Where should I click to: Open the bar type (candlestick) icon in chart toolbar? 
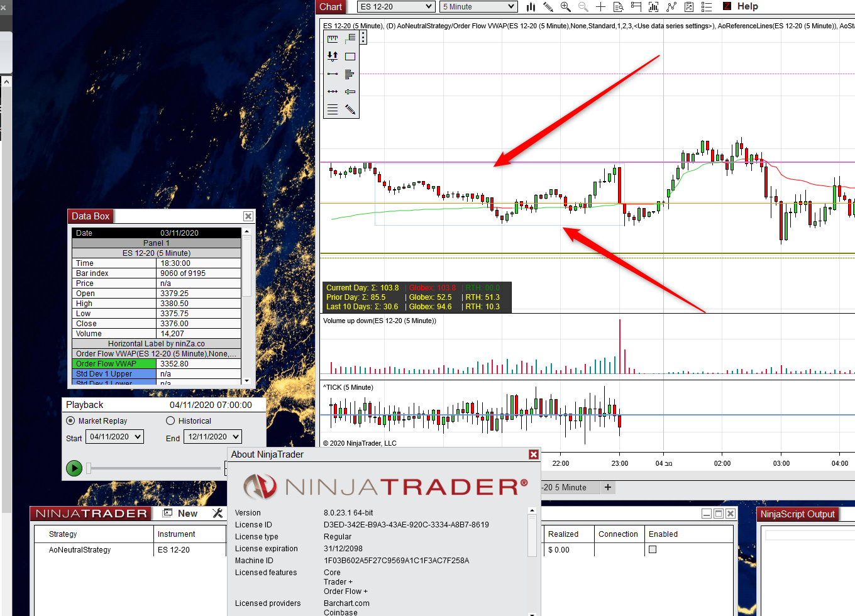[531, 6]
